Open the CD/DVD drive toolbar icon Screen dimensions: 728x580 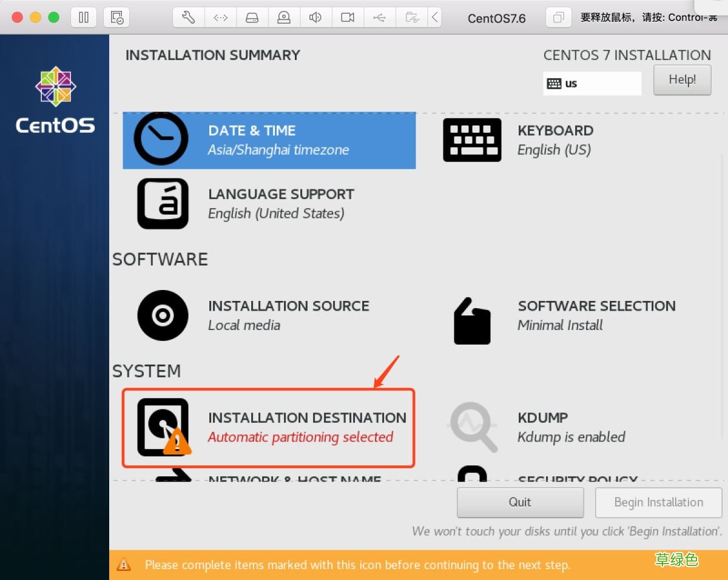click(x=284, y=18)
